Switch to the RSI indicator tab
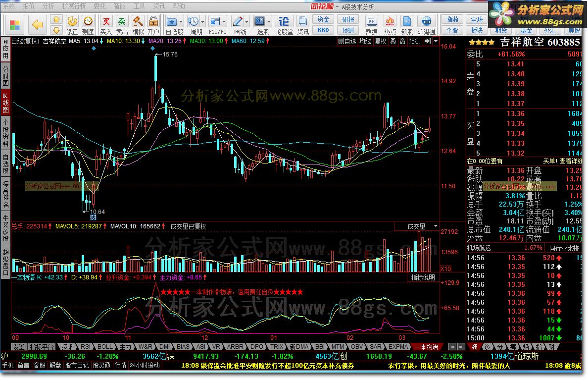 coord(86,347)
